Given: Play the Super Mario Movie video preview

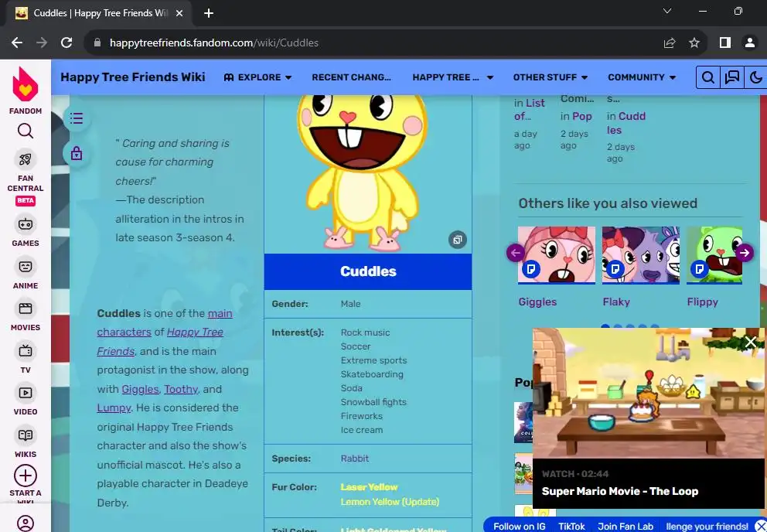Looking at the screenshot, I should 649,393.
